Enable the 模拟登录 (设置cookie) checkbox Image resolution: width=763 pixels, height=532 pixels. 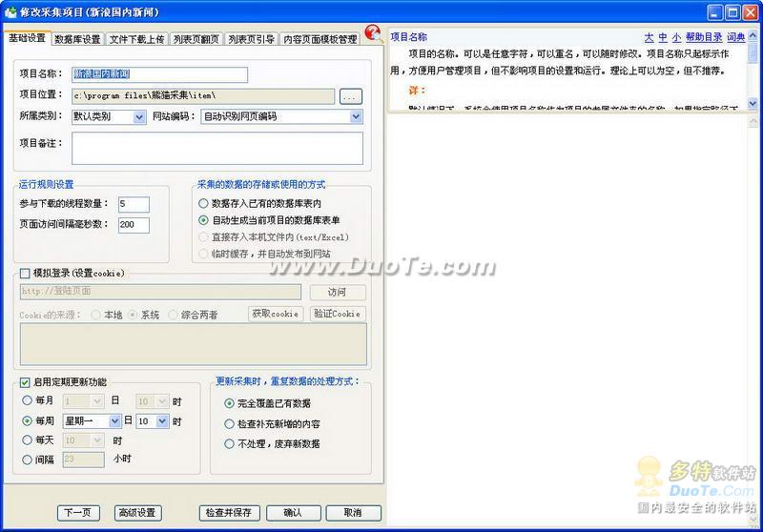tap(25, 273)
